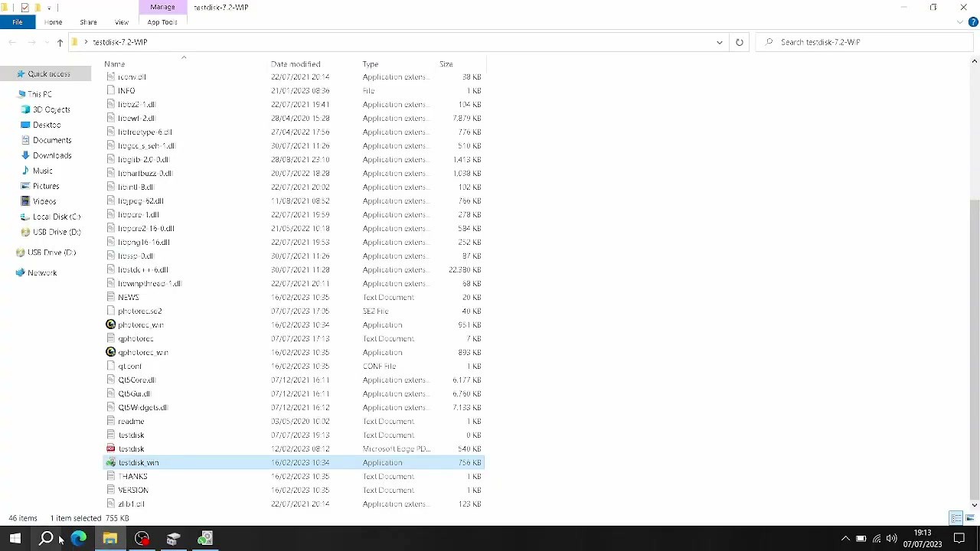
Task: Open the Home ribbon tab
Action: coord(53,22)
